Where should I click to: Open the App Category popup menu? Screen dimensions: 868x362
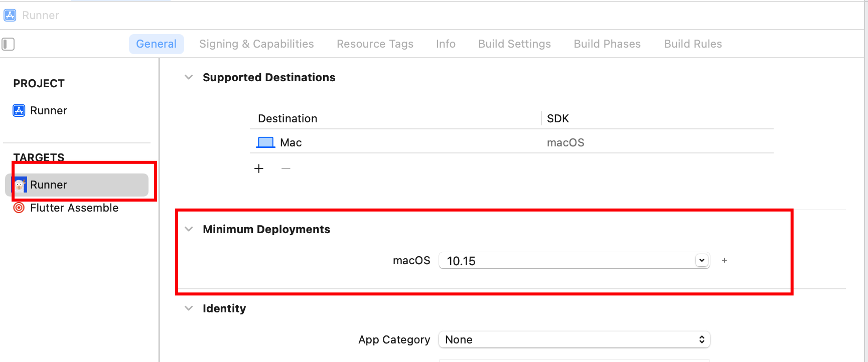click(x=574, y=339)
